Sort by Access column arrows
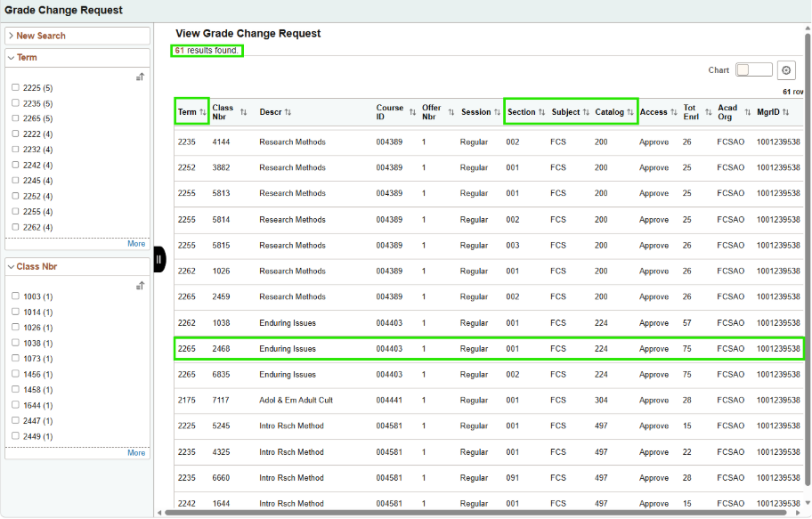The height and width of the screenshot is (519, 812). pos(674,112)
